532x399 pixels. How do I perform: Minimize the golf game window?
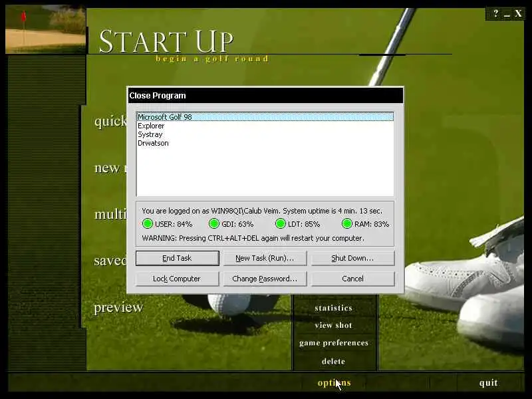click(507, 14)
